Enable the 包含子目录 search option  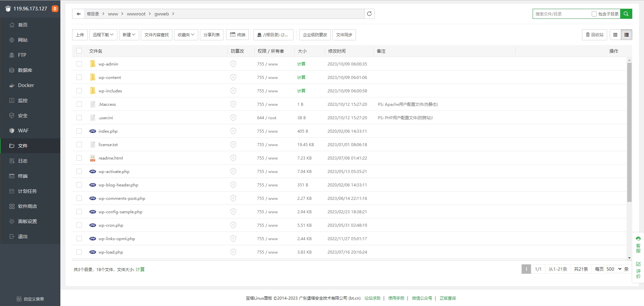(594, 14)
